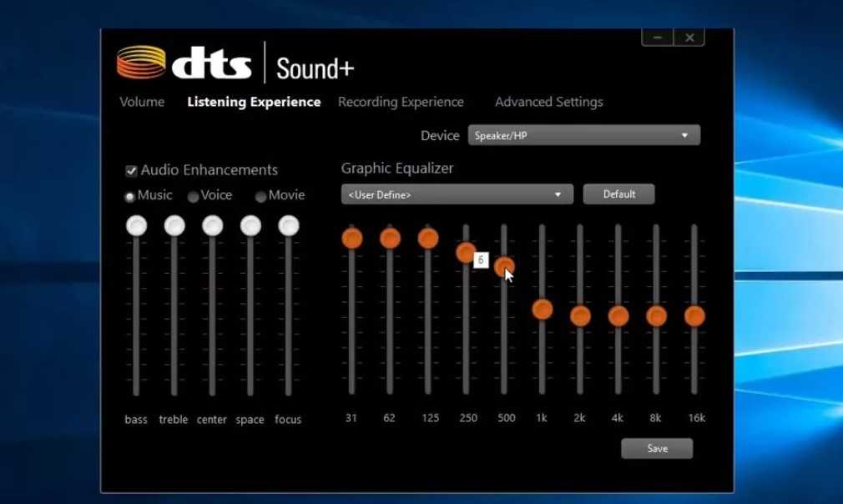Click the Default equalizer button
Image resolution: width=843 pixels, height=504 pixels.
618,194
